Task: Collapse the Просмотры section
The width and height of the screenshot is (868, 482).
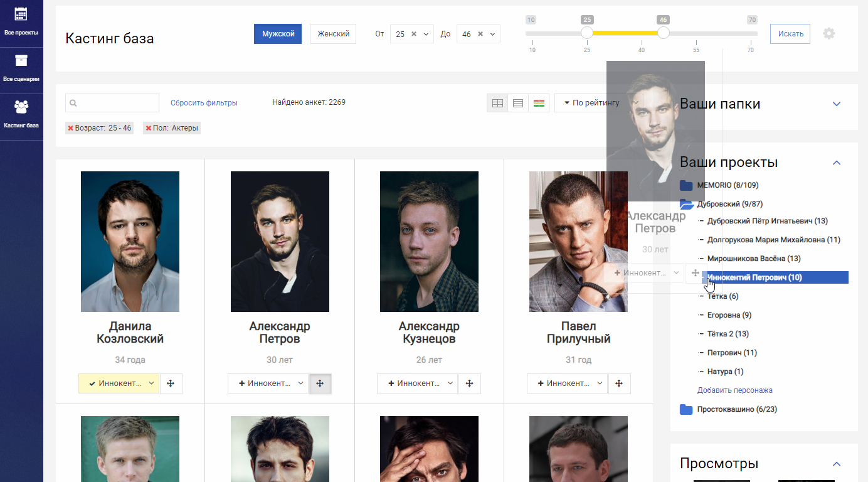Action: point(836,464)
